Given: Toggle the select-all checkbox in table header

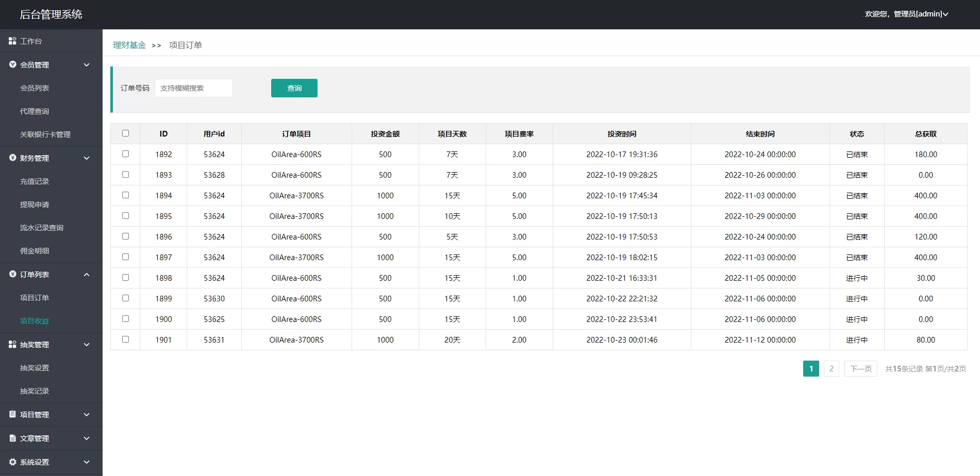Looking at the screenshot, I should (x=125, y=133).
